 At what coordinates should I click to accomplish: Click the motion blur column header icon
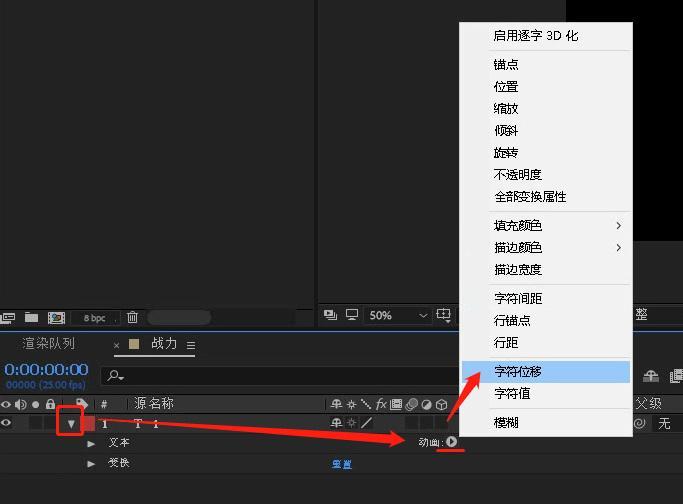click(411, 405)
